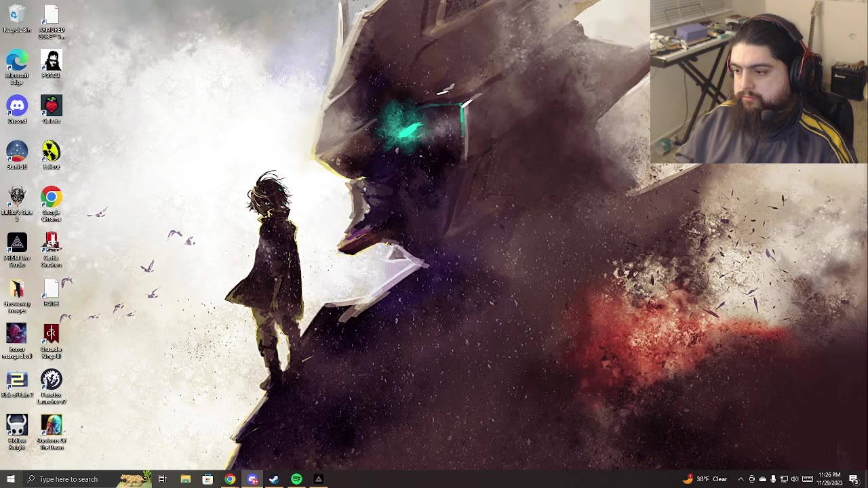Click the taskbar search box
Image resolution: width=868 pixels, height=488 pixels.
click(x=86, y=479)
